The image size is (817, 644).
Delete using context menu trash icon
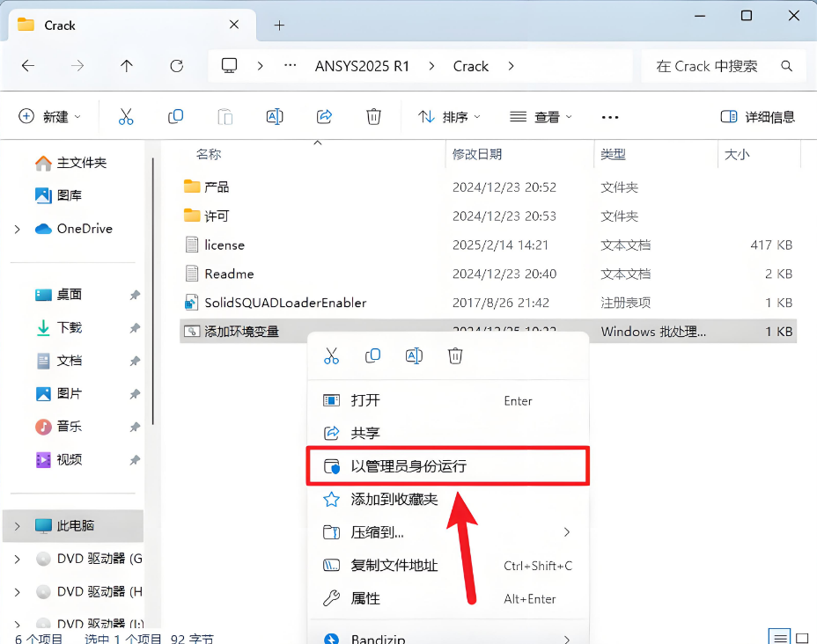[x=455, y=356]
